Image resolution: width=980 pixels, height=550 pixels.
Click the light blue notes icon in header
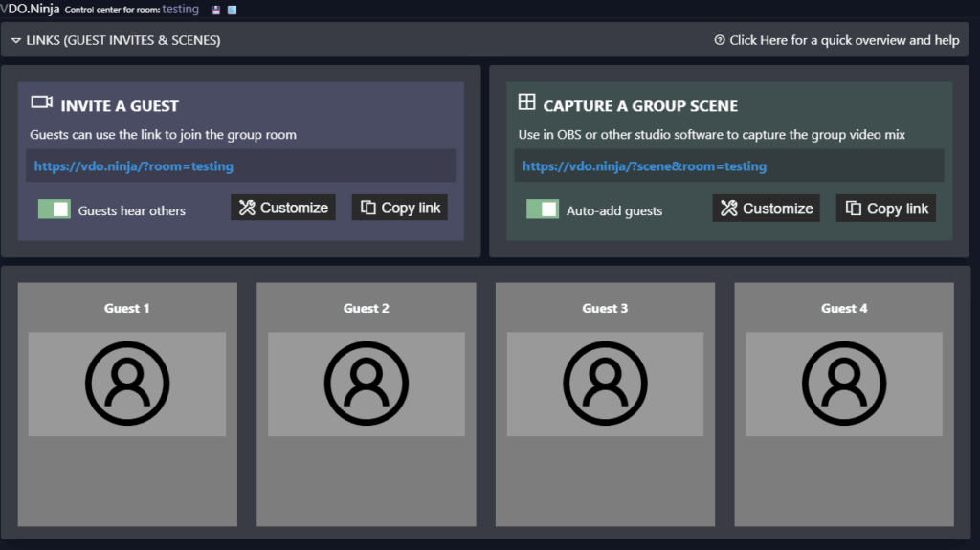tap(232, 10)
